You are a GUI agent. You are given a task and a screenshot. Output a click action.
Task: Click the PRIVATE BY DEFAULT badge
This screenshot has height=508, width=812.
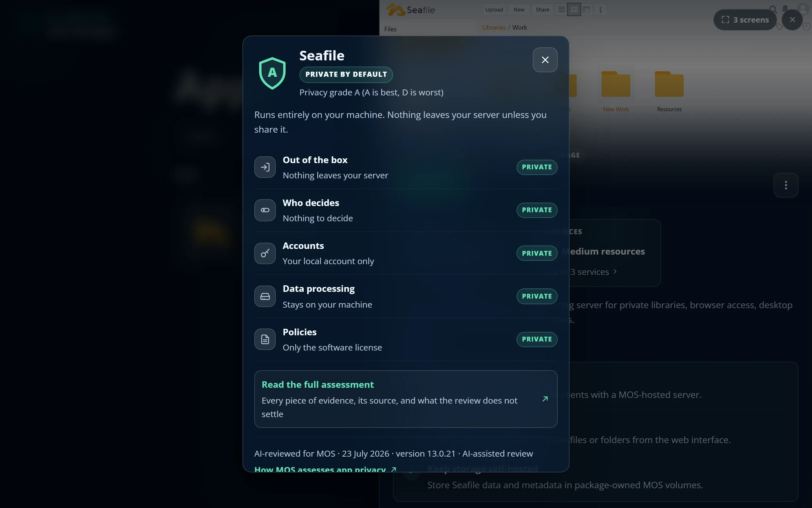tap(346, 74)
